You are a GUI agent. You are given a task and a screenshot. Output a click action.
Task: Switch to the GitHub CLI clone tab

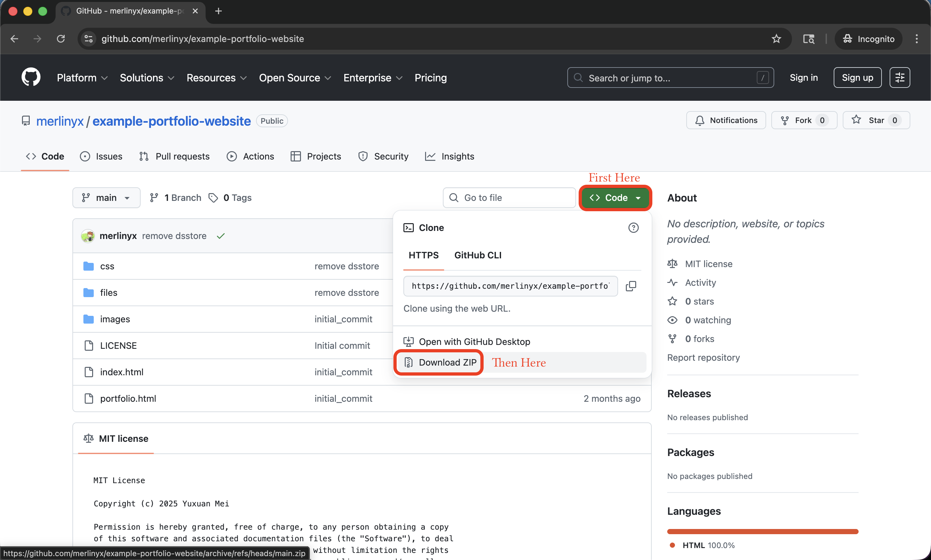[478, 255]
